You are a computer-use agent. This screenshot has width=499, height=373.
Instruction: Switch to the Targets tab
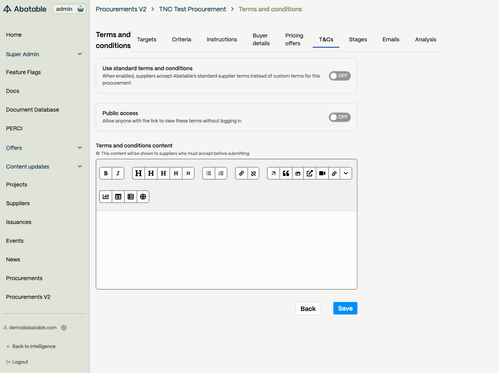pos(147,39)
